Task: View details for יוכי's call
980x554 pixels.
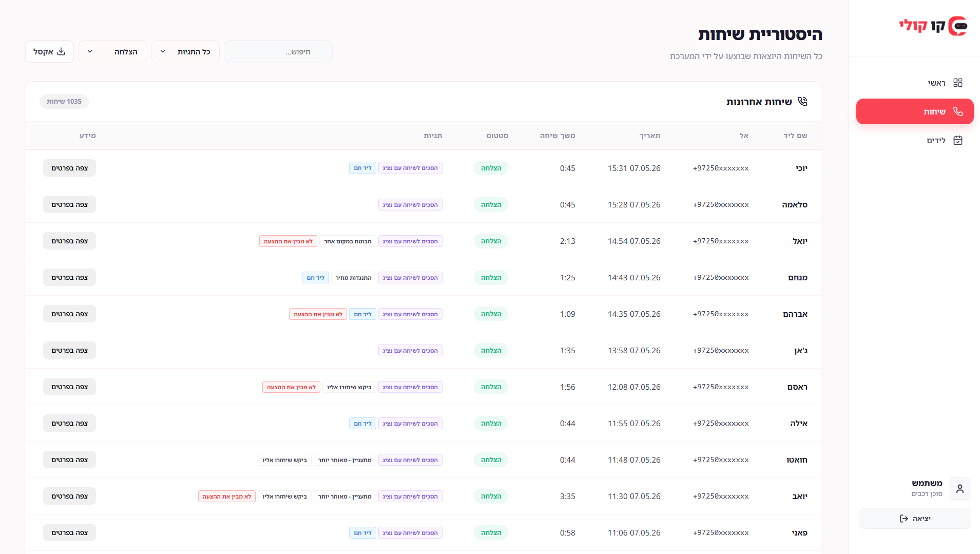Action: [x=69, y=168]
